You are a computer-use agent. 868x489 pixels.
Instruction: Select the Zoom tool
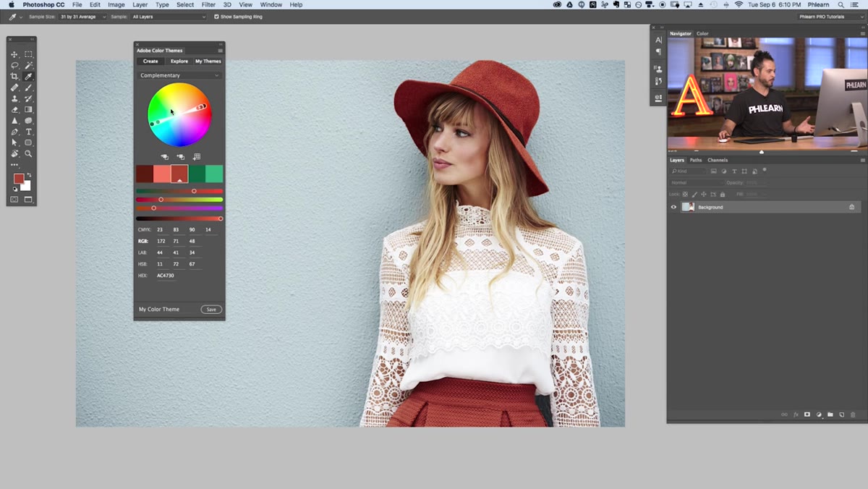click(28, 153)
